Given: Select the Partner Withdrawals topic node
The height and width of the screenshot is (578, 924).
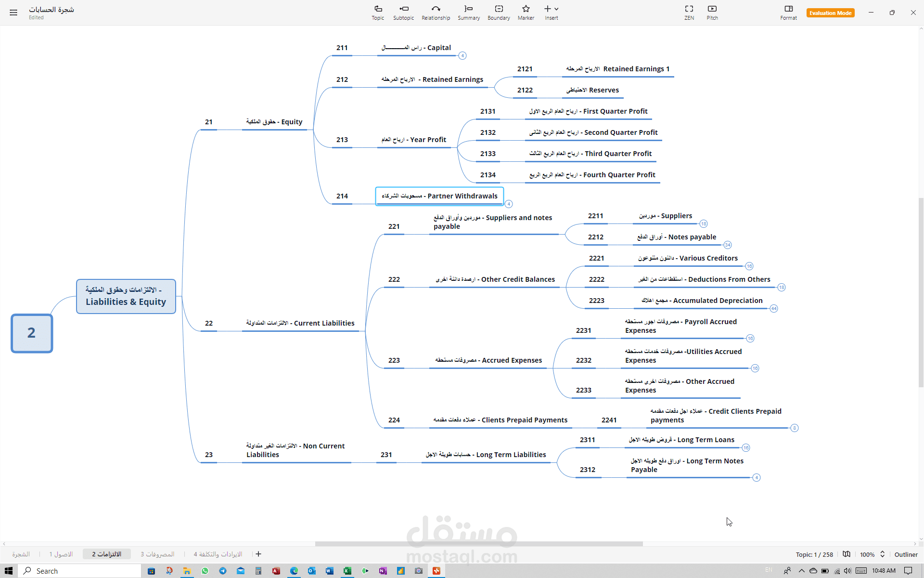Looking at the screenshot, I should (x=439, y=196).
